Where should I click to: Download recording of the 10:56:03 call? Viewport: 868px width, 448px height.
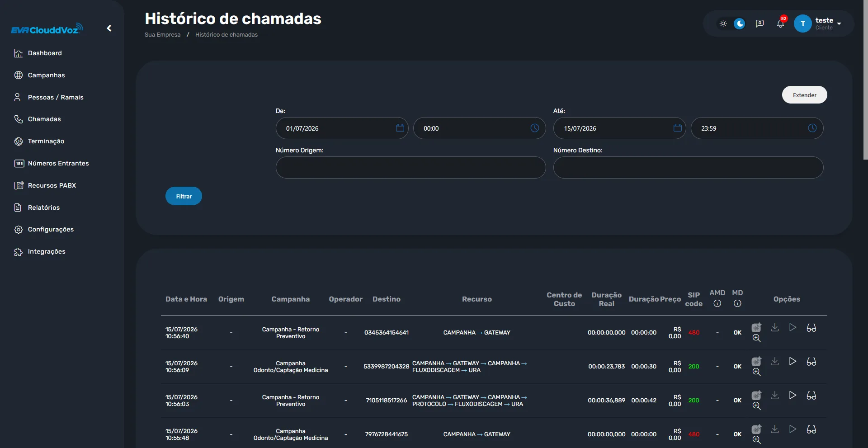point(775,395)
